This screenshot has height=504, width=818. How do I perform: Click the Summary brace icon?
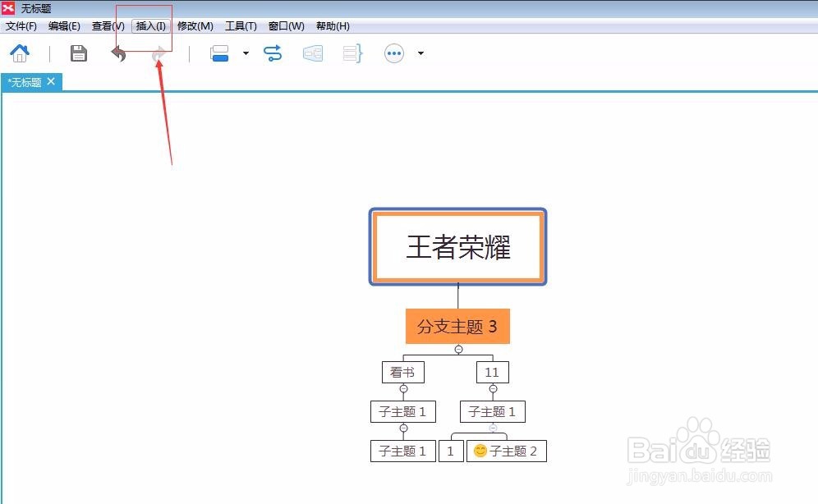352,53
